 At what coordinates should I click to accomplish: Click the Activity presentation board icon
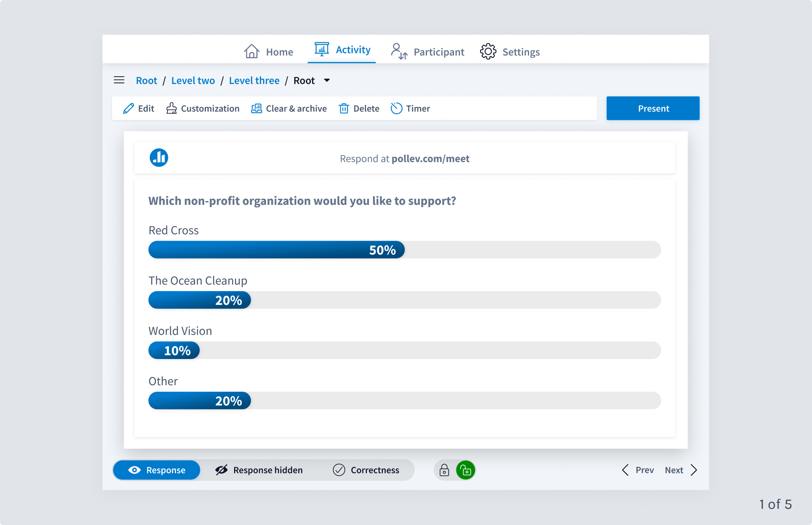coord(322,49)
